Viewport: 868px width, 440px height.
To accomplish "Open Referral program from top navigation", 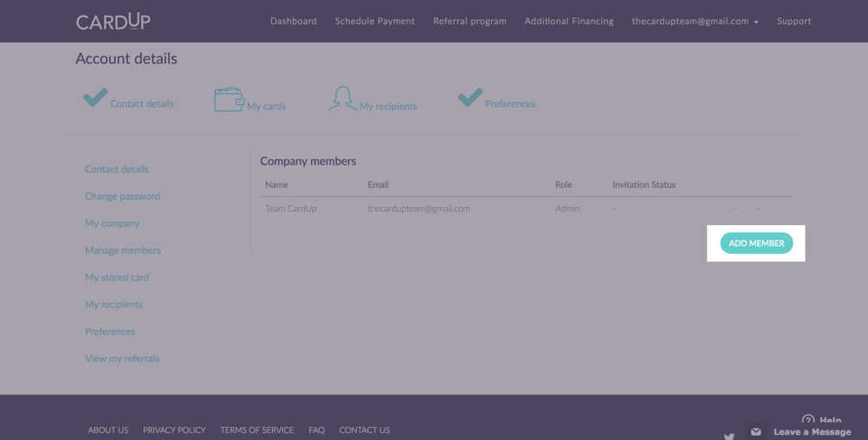I will pos(470,21).
